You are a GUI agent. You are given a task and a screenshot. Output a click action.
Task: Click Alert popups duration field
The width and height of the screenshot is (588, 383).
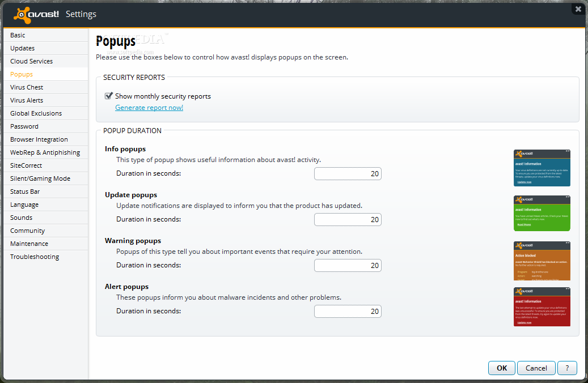click(348, 311)
